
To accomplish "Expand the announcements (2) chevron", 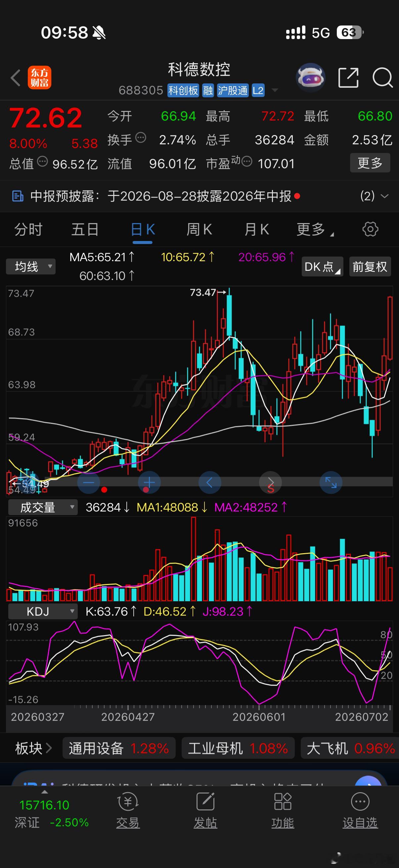I will (384, 196).
